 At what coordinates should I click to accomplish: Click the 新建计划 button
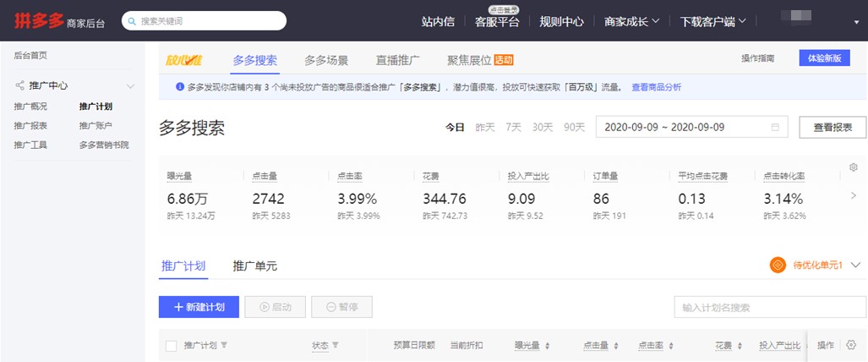pyautogui.click(x=199, y=307)
